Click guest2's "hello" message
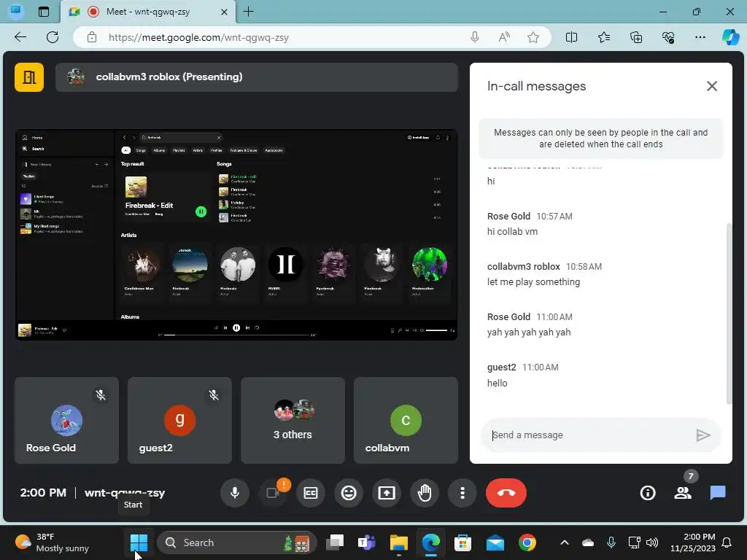 pyautogui.click(x=497, y=384)
